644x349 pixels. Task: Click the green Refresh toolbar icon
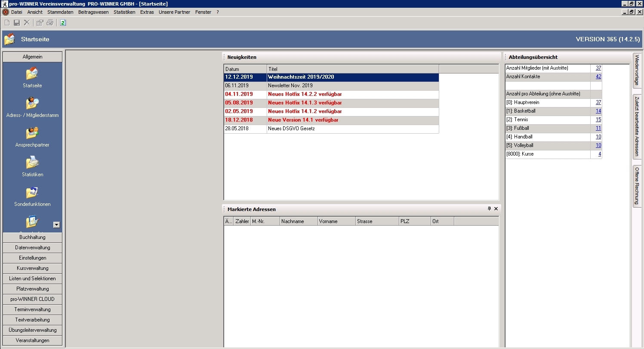(x=63, y=23)
